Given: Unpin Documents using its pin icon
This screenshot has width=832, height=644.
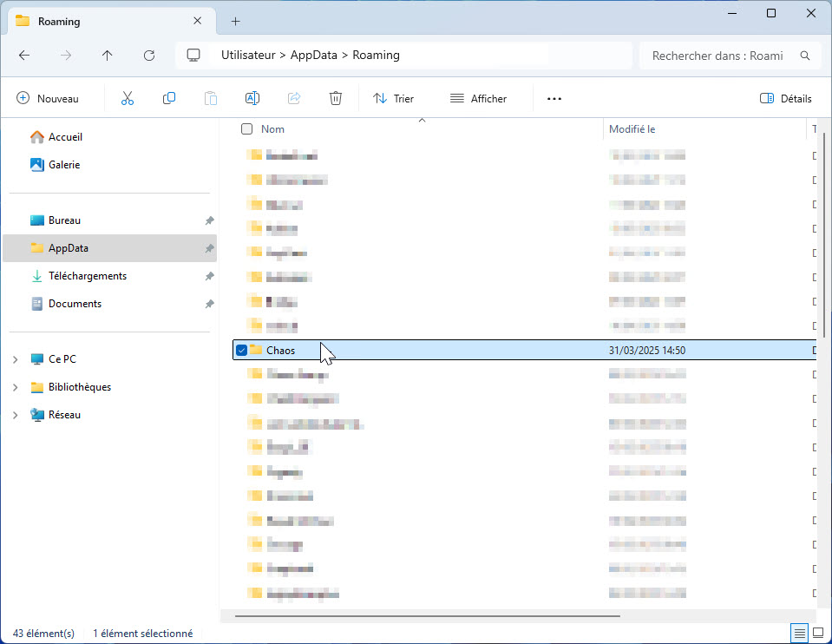Looking at the screenshot, I should point(210,304).
